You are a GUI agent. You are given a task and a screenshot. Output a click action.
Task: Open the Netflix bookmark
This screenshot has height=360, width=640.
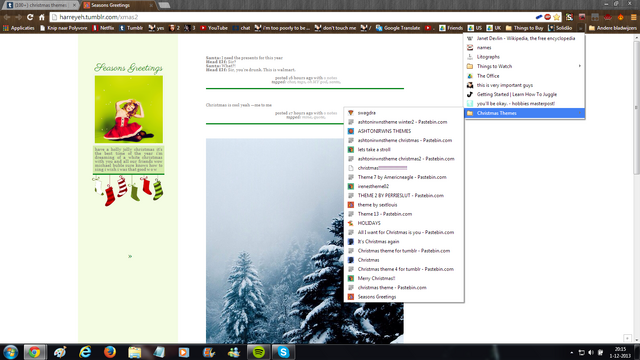click(103, 28)
